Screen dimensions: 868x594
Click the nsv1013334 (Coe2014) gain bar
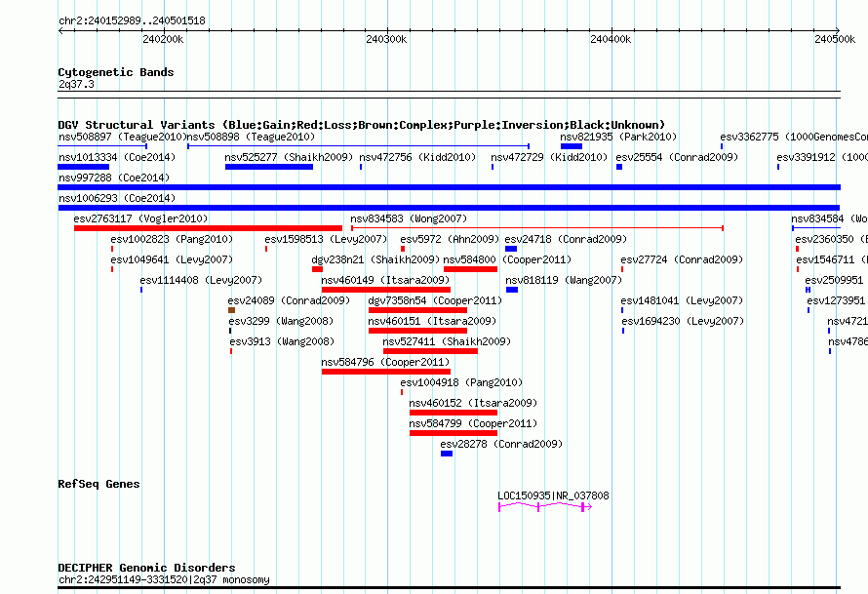pyautogui.click(x=84, y=167)
